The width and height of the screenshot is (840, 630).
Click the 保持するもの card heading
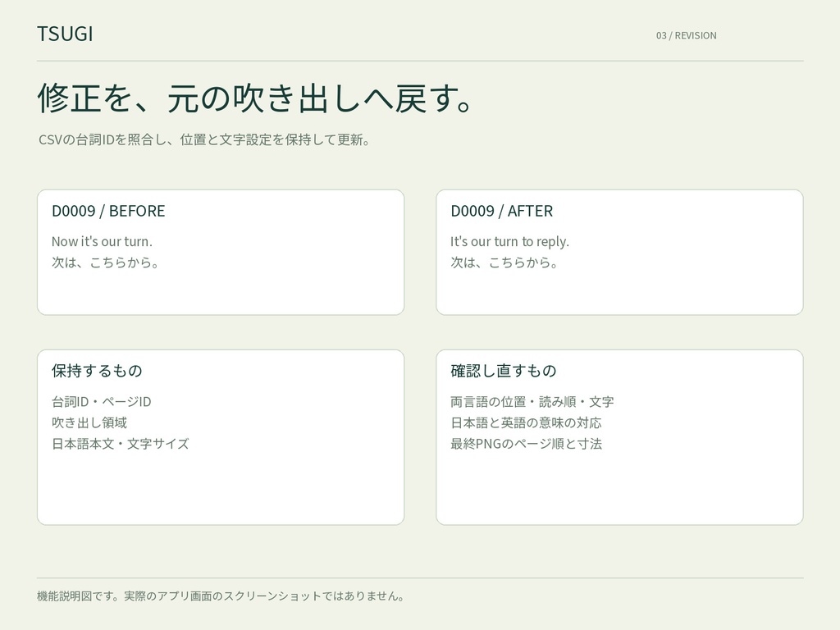point(97,371)
